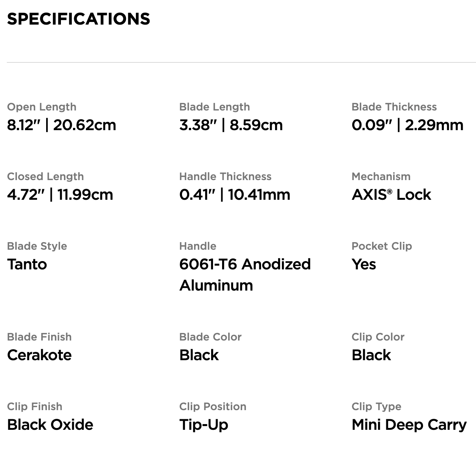476x451 pixels.
Task: Click the Handle Thickness value 0.41" | 10.41mm
Action: coord(235,194)
